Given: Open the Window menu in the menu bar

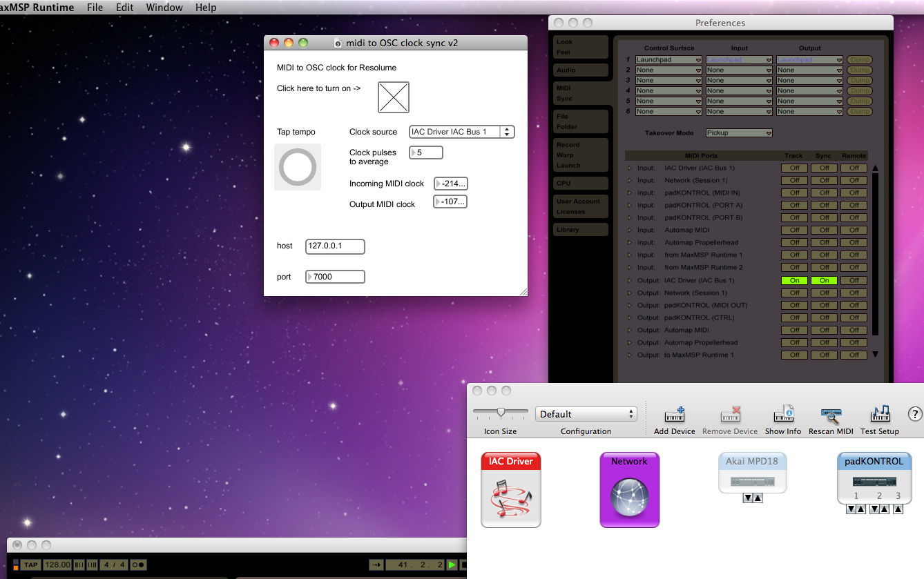Looking at the screenshot, I should tap(164, 8).
